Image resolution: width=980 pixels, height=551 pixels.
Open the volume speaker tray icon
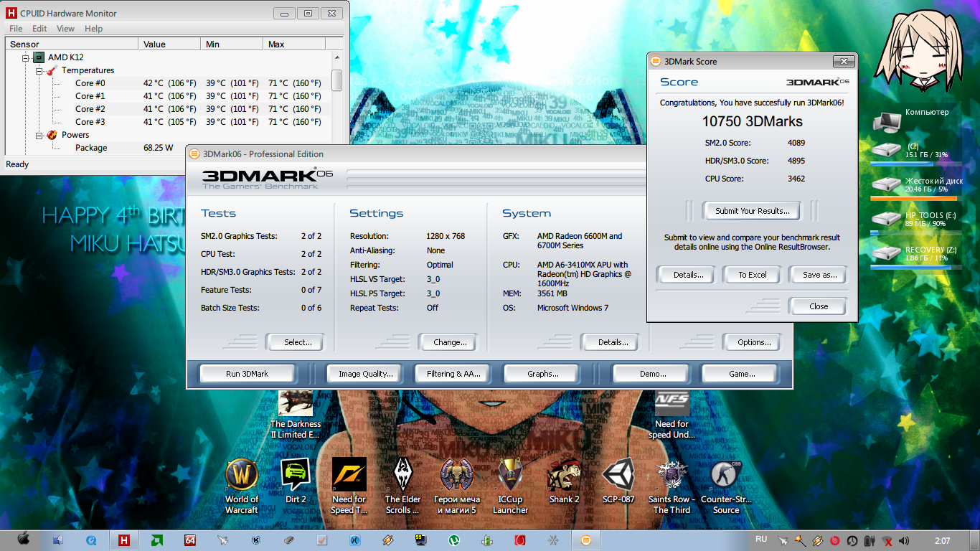point(903,540)
